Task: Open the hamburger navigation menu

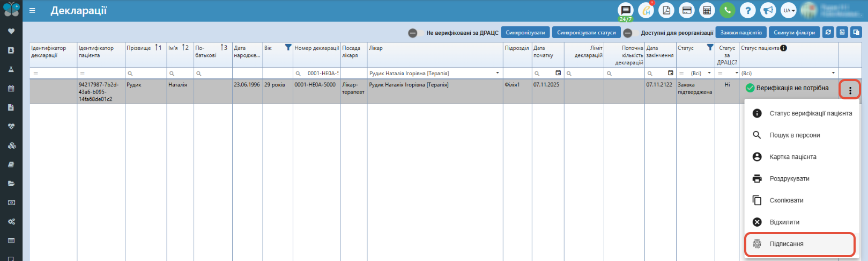Action: tap(32, 10)
